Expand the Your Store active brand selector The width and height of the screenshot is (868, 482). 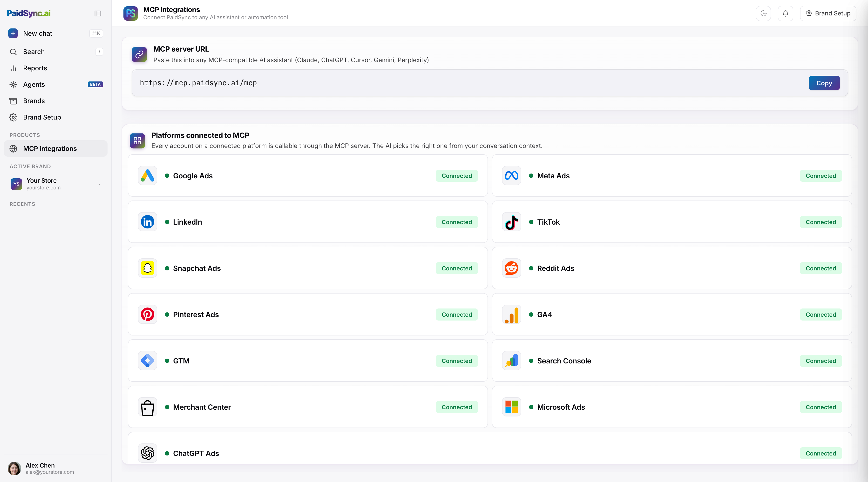[x=56, y=184]
